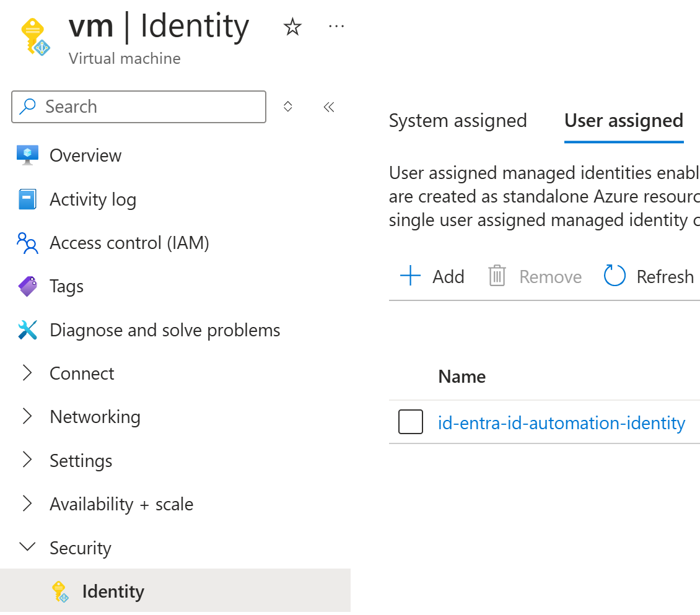Image resolution: width=700 pixels, height=615 pixels.
Task: Click the Activity log book icon
Action: click(x=27, y=199)
